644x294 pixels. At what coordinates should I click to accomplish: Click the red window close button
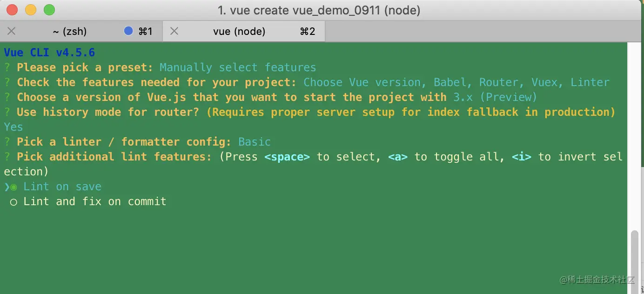(13, 9)
